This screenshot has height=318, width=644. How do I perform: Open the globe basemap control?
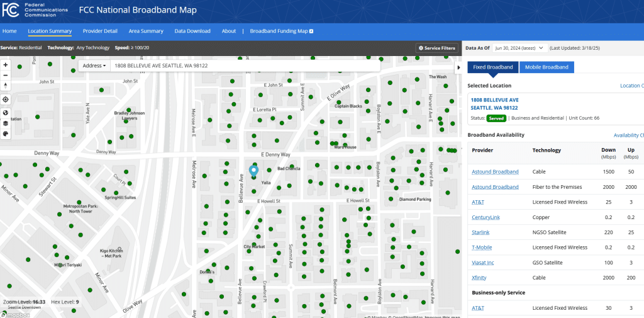tap(5, 113)
